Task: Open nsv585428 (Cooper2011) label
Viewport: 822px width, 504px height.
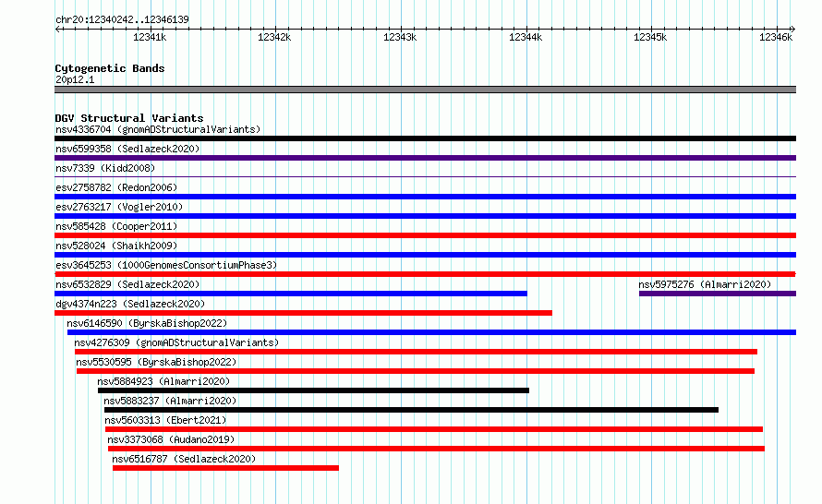Action: [x=116, y=226]
